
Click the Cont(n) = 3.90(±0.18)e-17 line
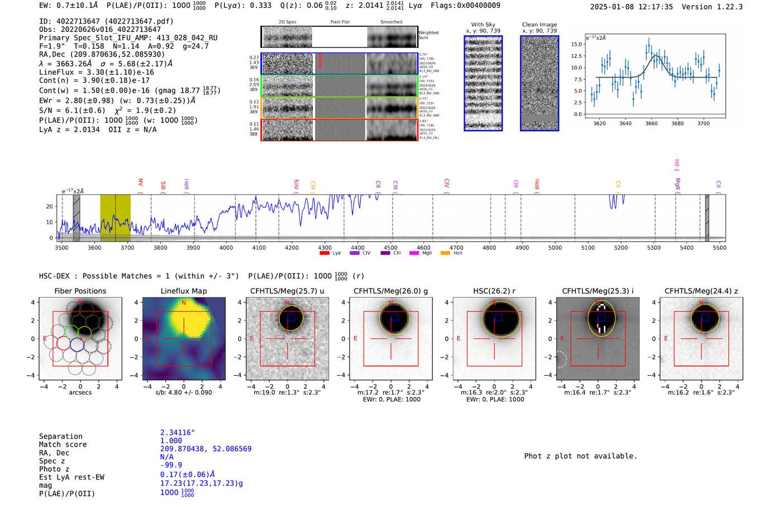click(94, 80)
